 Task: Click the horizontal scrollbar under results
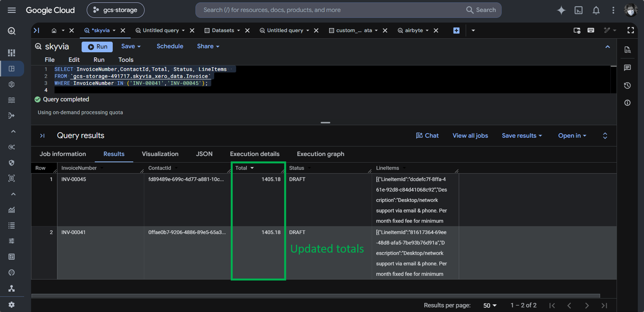pyautogui.click(x=315, y=296)
